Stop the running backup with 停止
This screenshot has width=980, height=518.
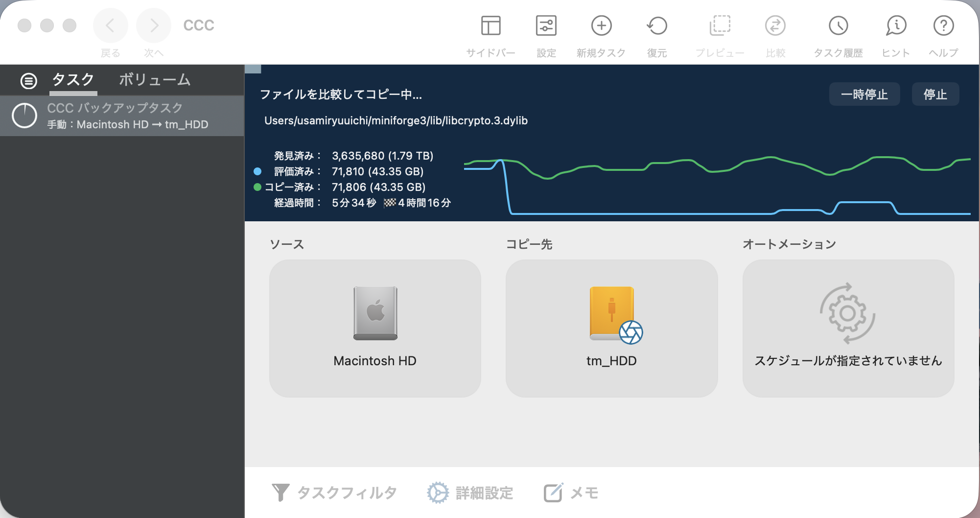935,94
